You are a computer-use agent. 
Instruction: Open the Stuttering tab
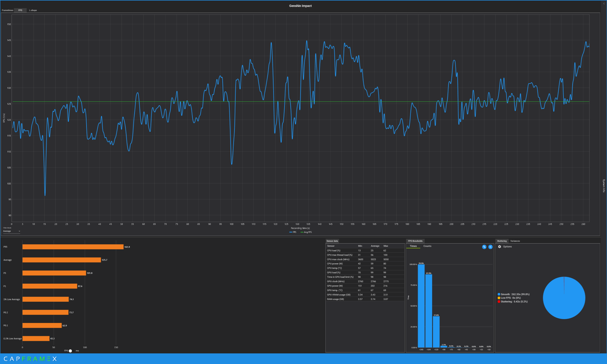[x=502, y=241]
